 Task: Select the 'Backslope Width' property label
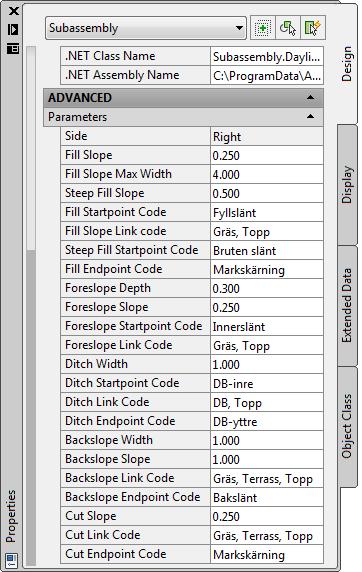[109, 439]
